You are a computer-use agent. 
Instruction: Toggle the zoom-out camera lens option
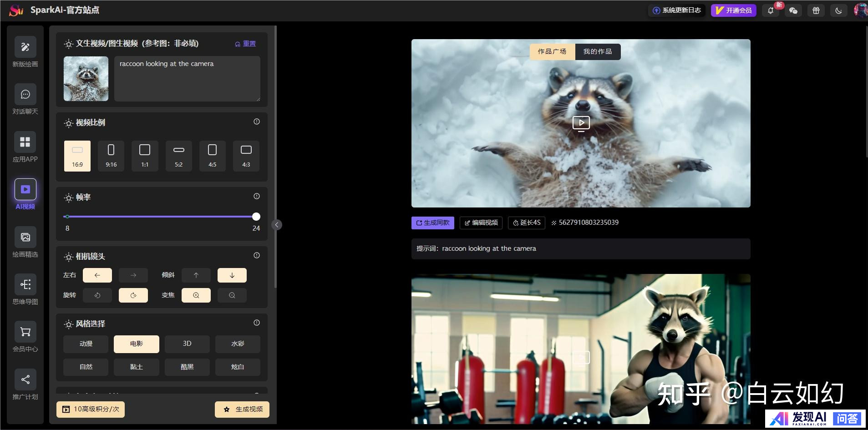[232, 295]
